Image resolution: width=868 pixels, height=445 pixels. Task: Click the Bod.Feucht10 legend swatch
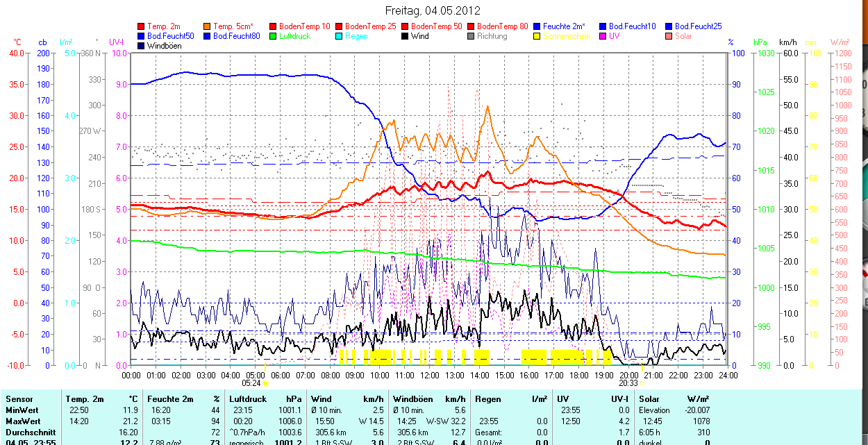click(x=603, y=26)
